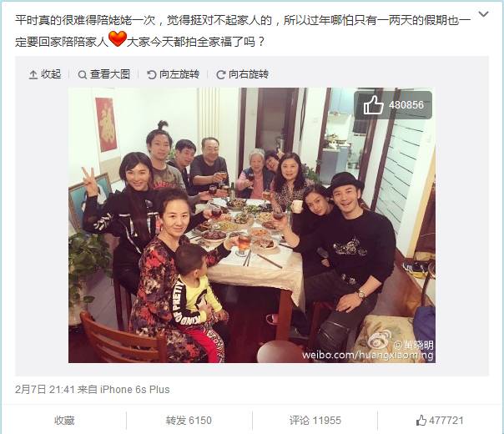Open full-size view via 查看大图
This screenshot has height=434, width=504.
point(104,74)
